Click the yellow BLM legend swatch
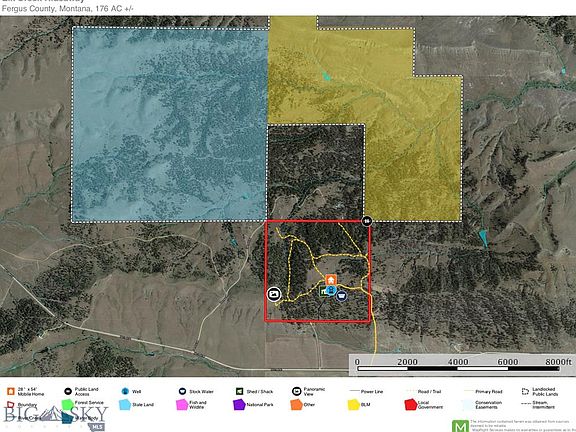This screenshot has height=432, width=576. [x=354, y=404]
